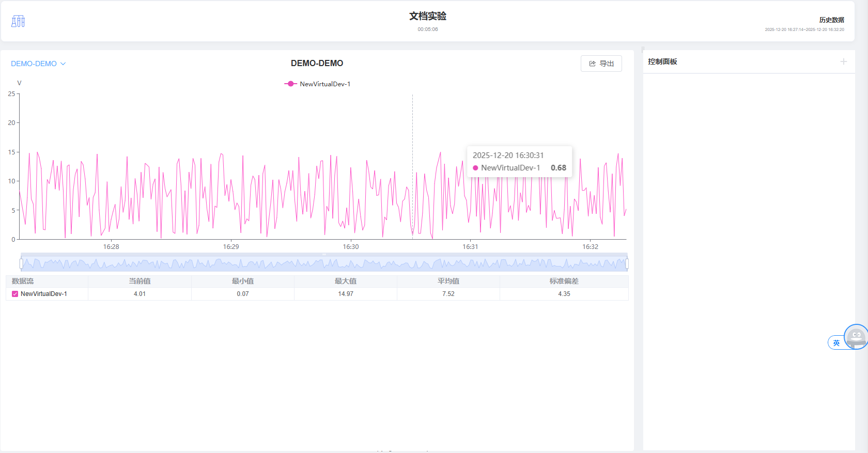Image resolution: width=868 pixels, height=453 pixels.
Task: Click the 文档实验 page title
Action: [x=427, y=17]
